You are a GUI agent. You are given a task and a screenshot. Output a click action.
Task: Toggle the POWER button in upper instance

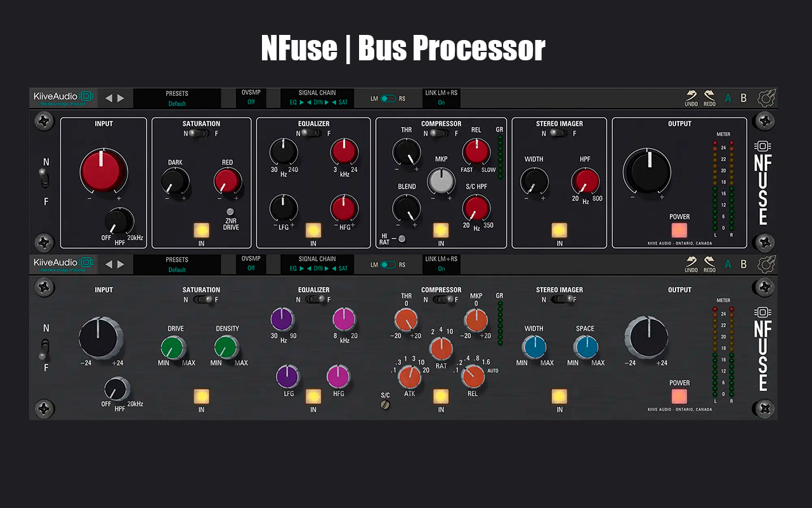pyautogui.click(x=679, y=230)
